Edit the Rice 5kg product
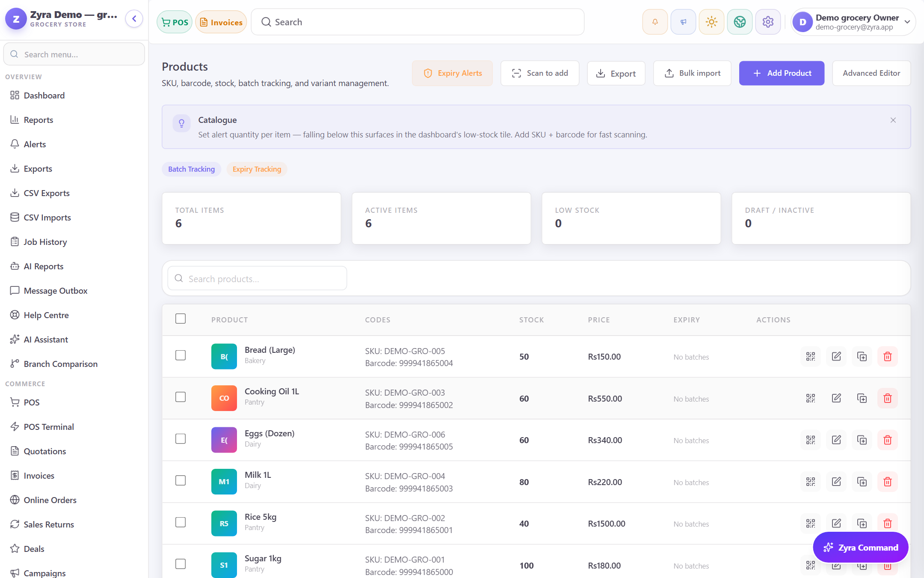This screenshot has height=578, width=924. pos(836,523)
